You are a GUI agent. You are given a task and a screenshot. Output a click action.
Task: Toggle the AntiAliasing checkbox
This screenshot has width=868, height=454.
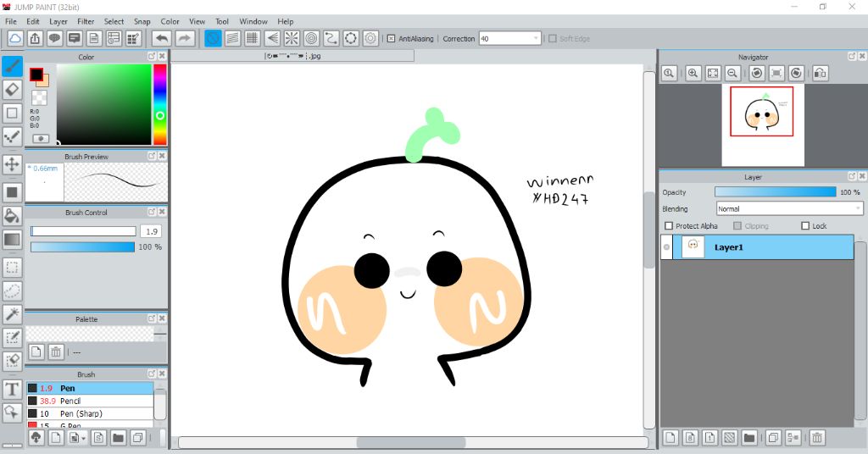tap(391, 39)
